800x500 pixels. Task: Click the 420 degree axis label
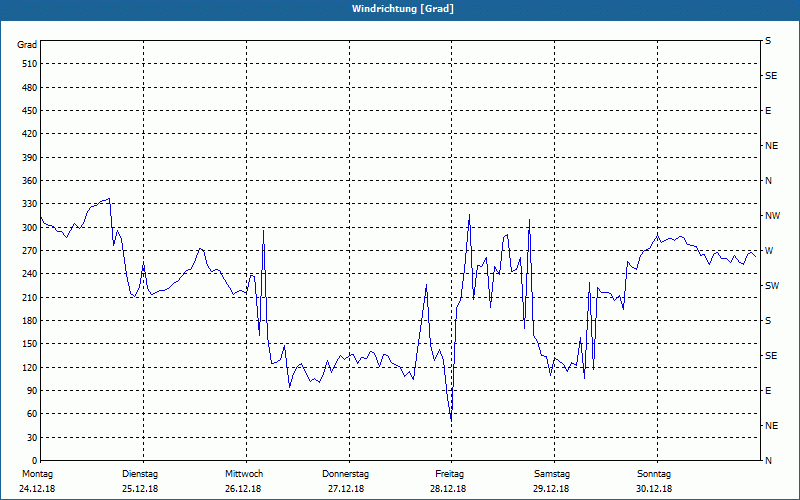point(30,134)
